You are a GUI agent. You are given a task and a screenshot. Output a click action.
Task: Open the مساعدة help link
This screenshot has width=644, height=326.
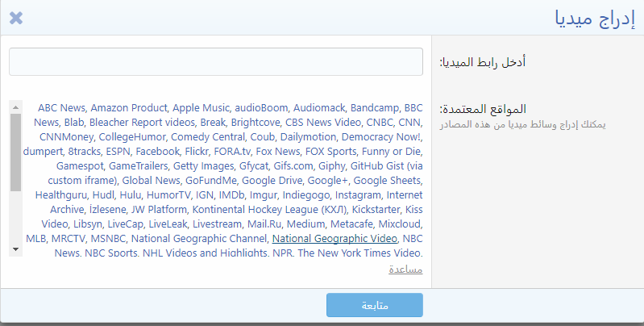(x=405, y=270)
